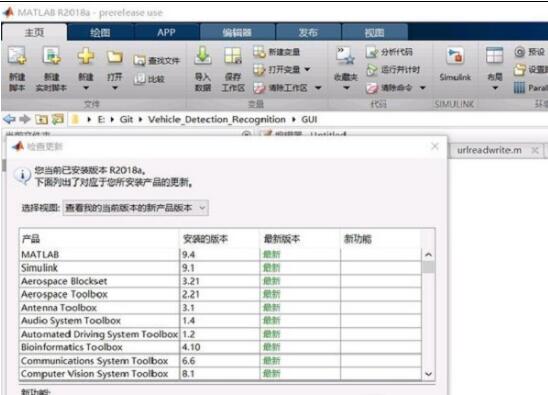
Task: Click the yellow plus 新建 icon
Action: [x=86, y=56]
